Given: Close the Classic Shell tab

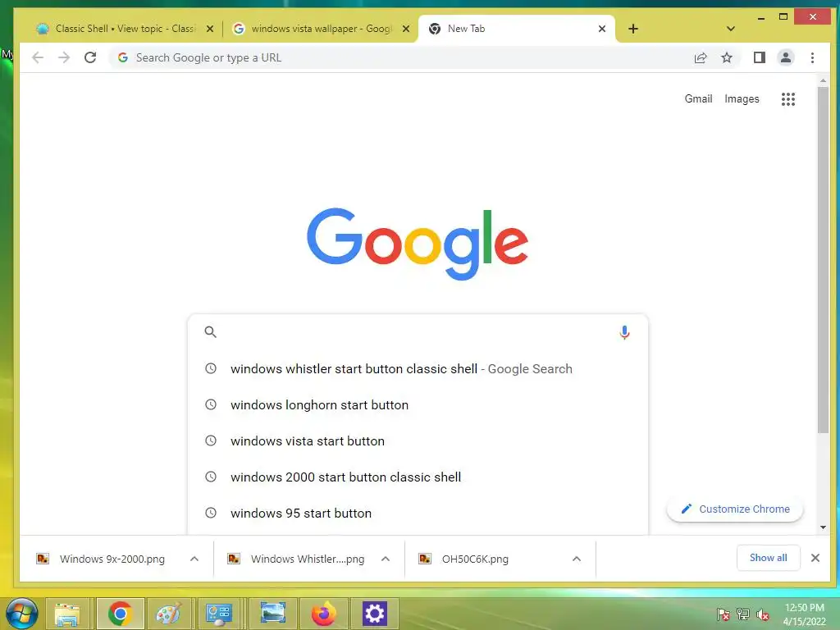Looking at the screenshot, I should [210, 29].
